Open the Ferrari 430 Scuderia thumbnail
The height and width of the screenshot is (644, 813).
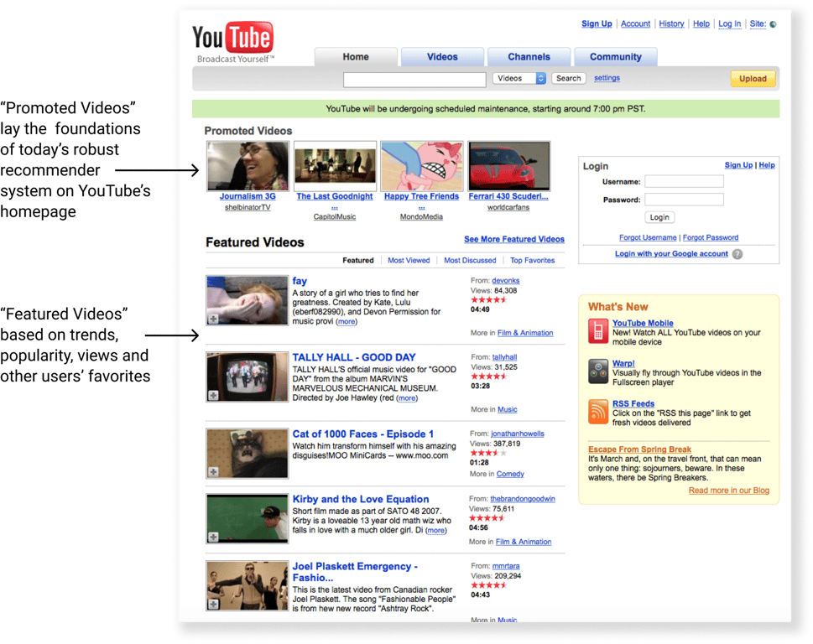(508, 166)
